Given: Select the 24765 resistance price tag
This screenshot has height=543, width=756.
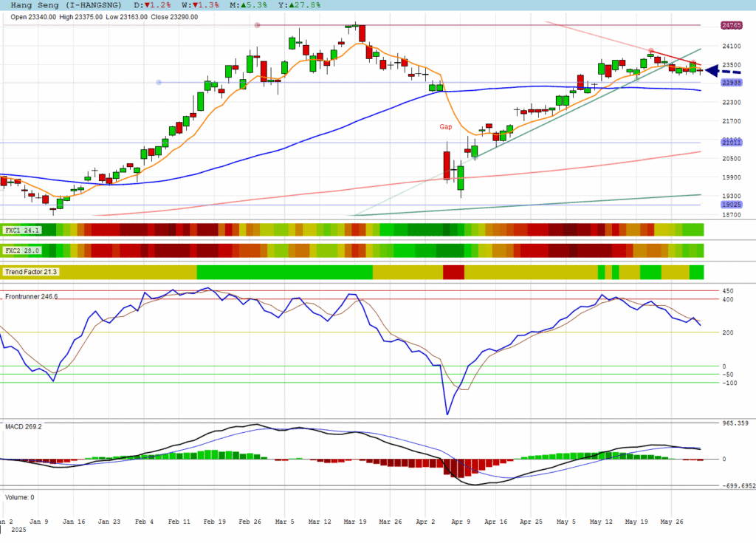Looking at the screenshot, I should click(731, 25).
